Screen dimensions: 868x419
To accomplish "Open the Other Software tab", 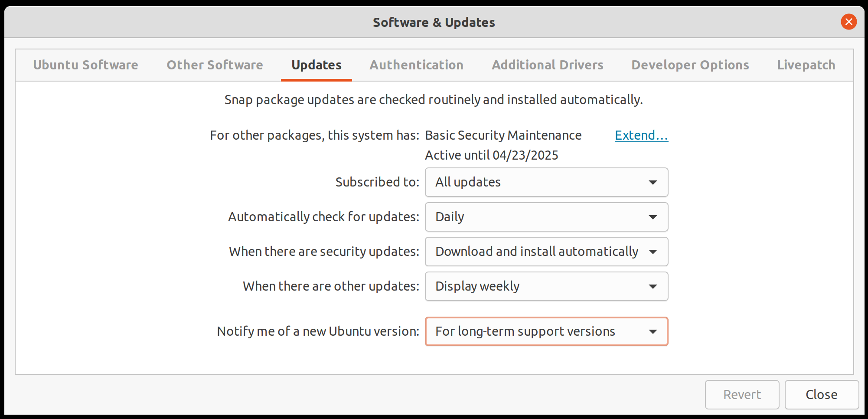I will click(215, 65).
